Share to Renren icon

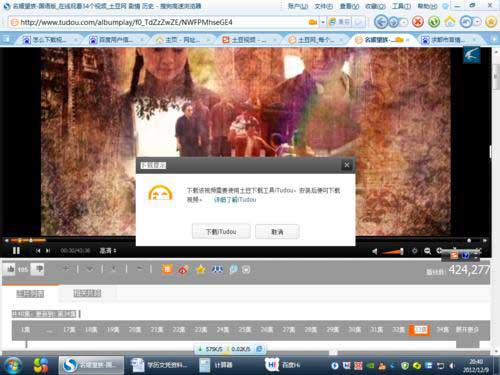coord(217,269)
